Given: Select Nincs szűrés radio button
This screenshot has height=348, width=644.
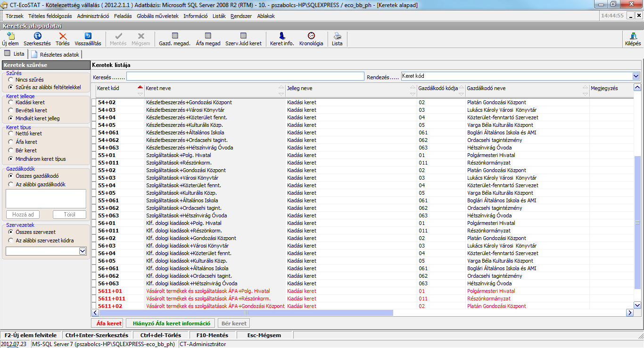Looking at the screenshot, I should 10,80.
